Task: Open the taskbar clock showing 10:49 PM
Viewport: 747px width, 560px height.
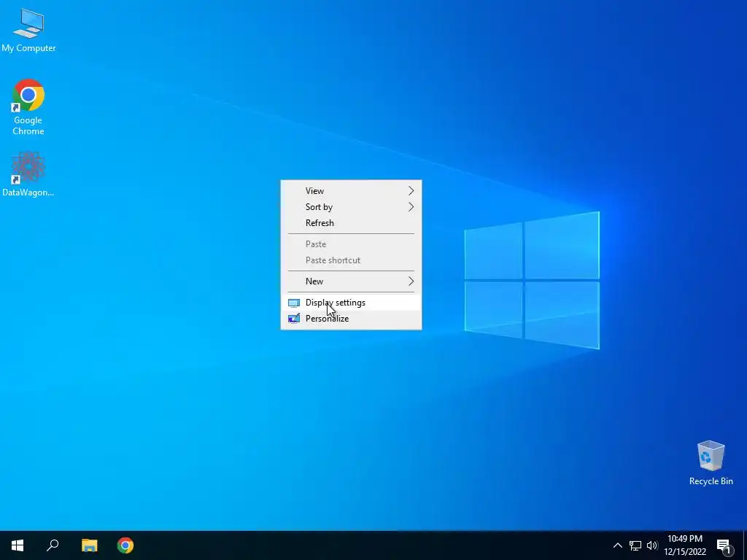Action: pos(685,545)
